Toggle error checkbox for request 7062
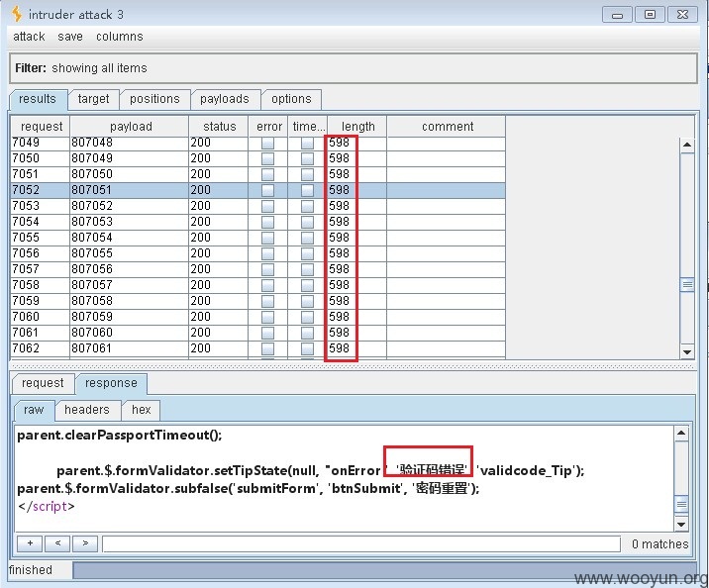Screen dimensions: 709x588 pos(267,348)
